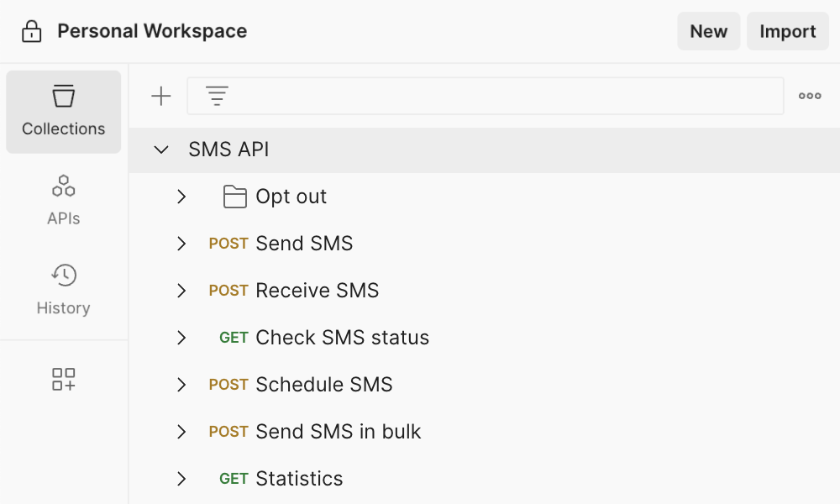Click the collections filter search field
The image size is (840, 504).
(504, 97)
